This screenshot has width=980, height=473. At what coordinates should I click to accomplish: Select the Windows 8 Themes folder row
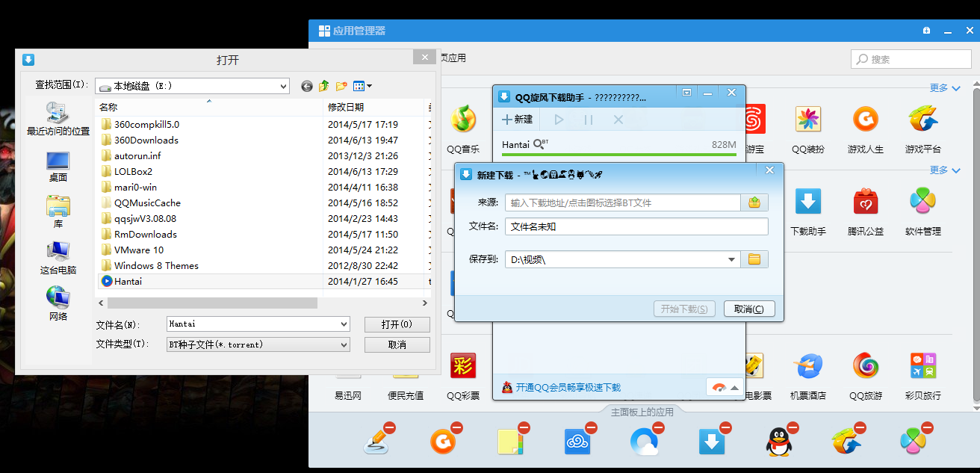coord(263,265)
